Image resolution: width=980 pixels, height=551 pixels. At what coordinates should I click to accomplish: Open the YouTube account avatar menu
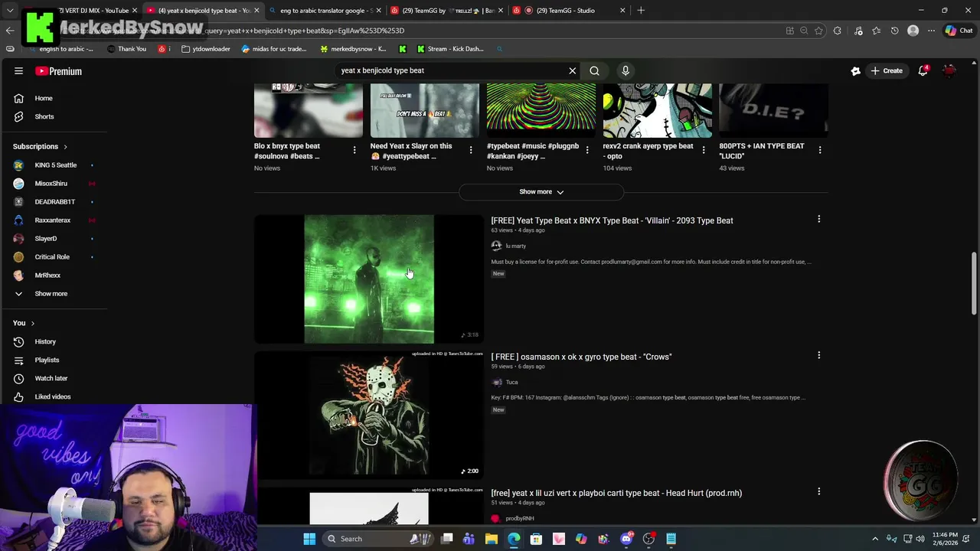tap(949, 70)
